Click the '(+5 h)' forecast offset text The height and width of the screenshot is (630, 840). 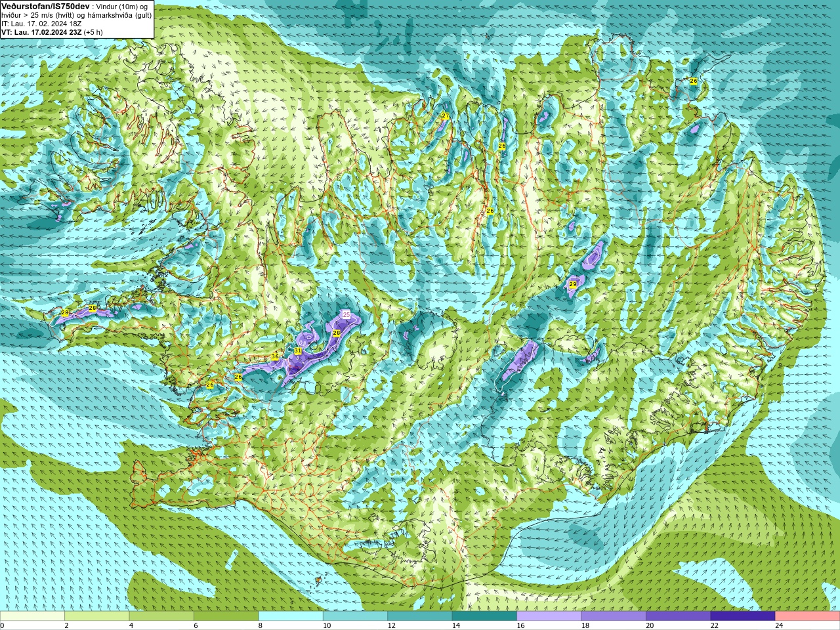click(94, 31)
